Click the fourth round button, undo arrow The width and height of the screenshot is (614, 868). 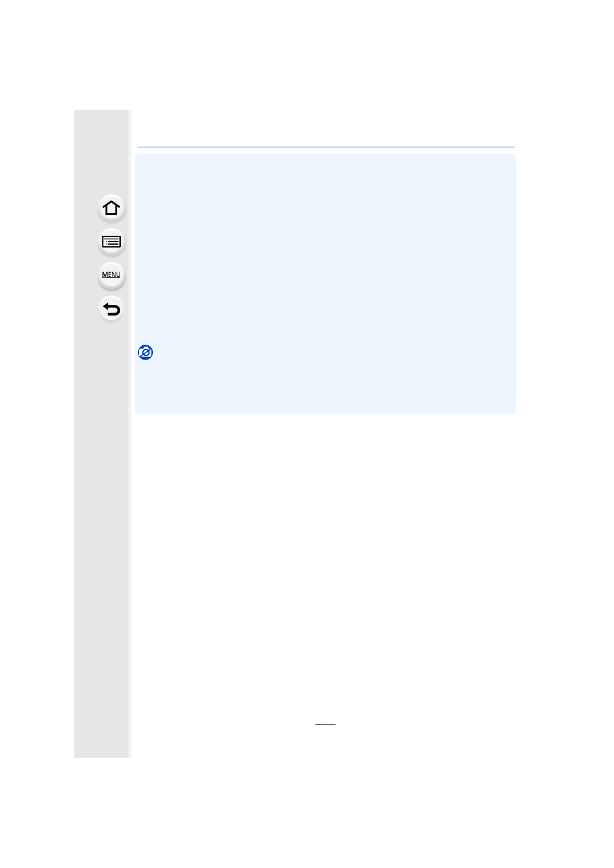click(x=111, y=309)
